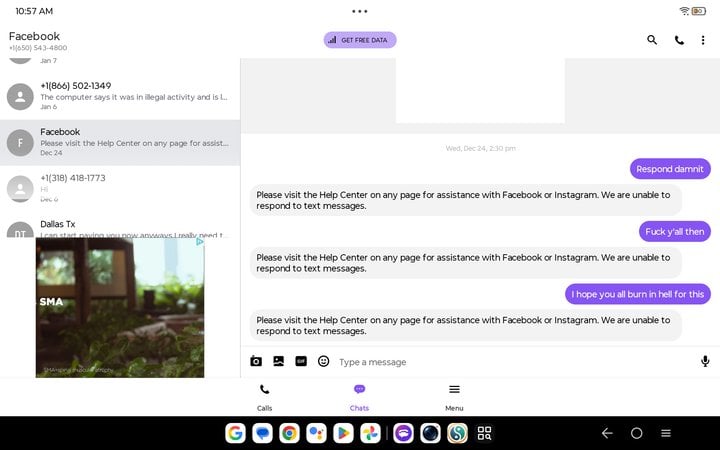The width and height of the screenshot is (720, 450).
Task: Switch to the Calls tab
Action: click(x=264, y=397)
